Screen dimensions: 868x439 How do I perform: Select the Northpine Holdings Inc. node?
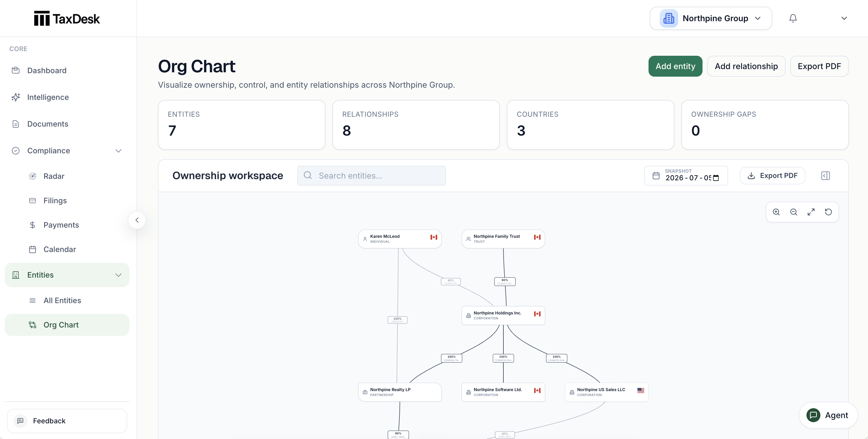point(503,315)
